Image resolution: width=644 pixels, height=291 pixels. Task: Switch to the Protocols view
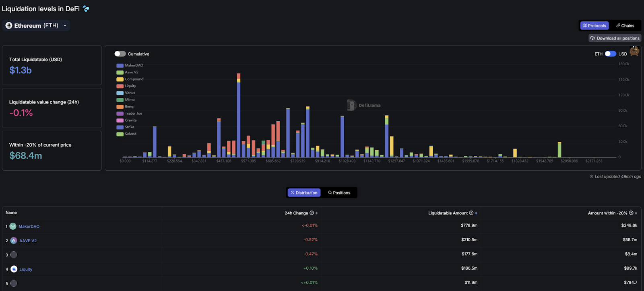594,25
